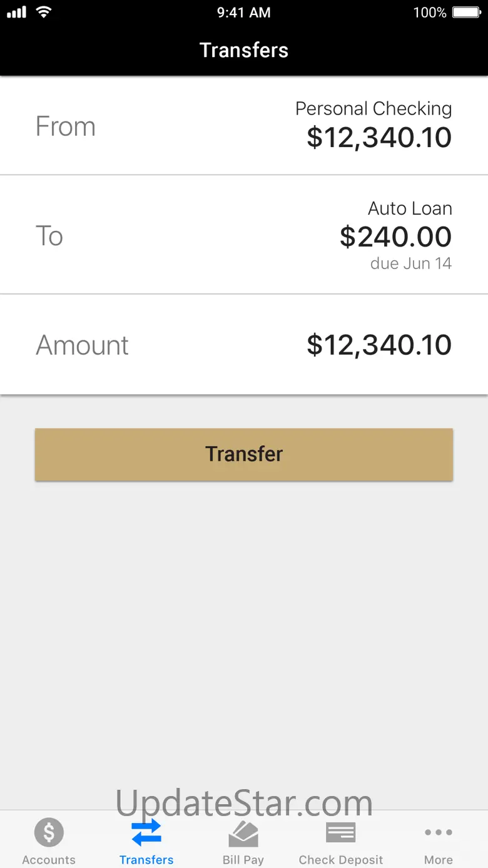Image resolution: width=488 pixels, height=868 pixels.
Task: Tap the Wi-Fi status icon
Action: 43,12
